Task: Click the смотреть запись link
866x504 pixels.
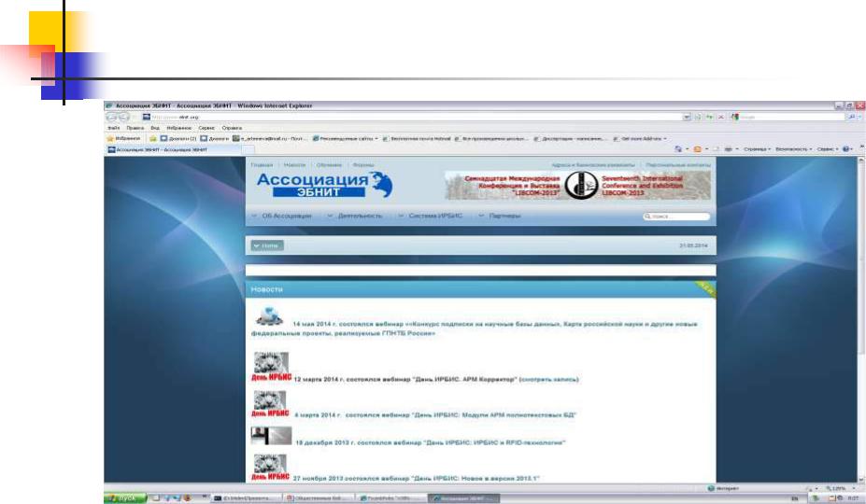Action: point(549,379)
